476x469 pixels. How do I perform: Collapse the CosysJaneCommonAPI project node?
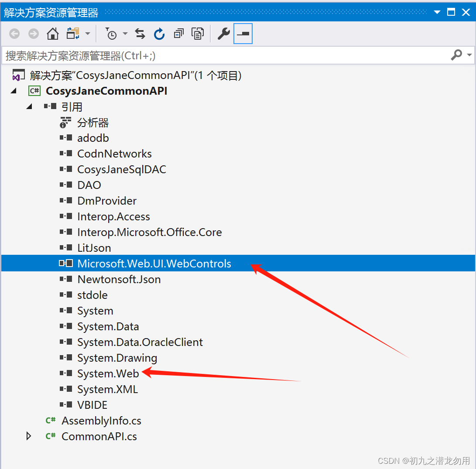14,91
